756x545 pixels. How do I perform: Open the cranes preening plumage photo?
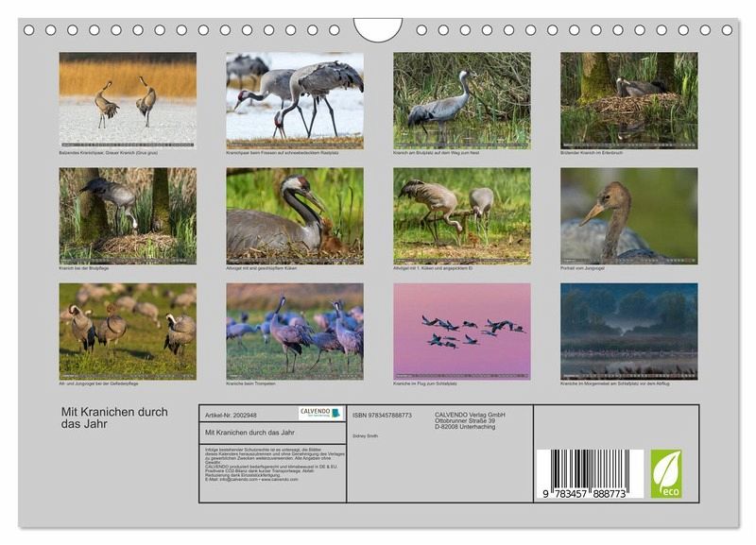click(x=128, y=331)
